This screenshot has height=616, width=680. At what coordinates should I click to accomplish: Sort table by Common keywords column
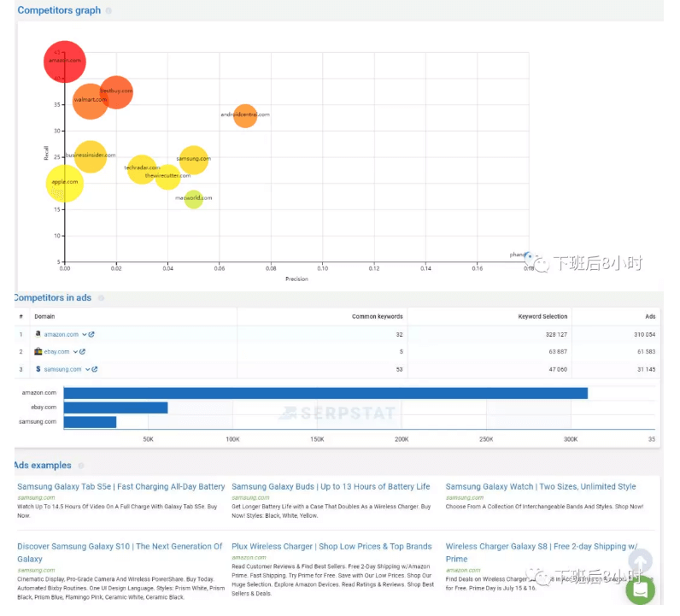click(377, 317)
